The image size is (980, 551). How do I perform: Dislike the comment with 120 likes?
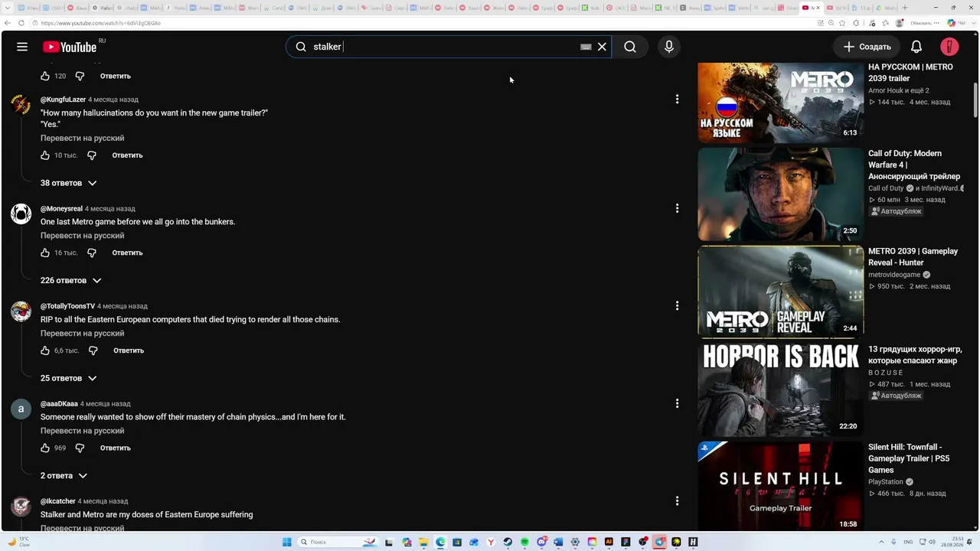(x=80, y=76)
